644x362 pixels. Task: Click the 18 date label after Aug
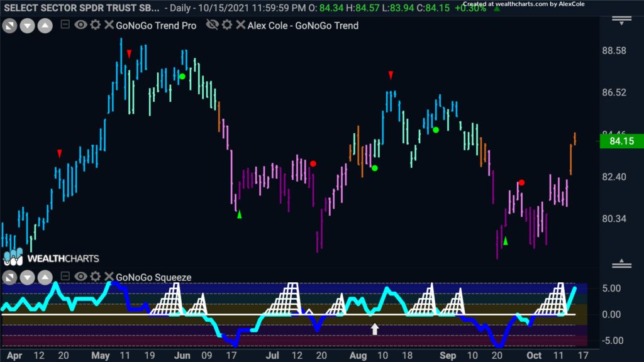click(407, 356)
